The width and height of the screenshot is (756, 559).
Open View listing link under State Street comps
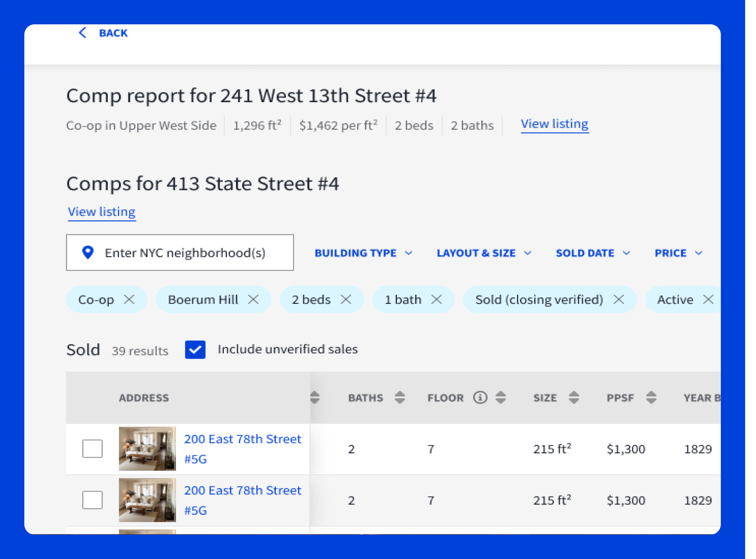pos(101,212)
